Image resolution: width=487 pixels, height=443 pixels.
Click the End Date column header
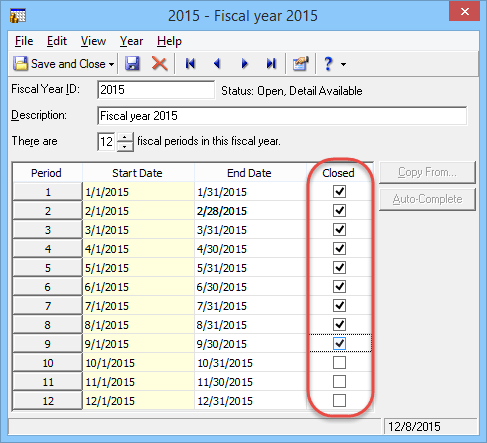tap(250, 173)
